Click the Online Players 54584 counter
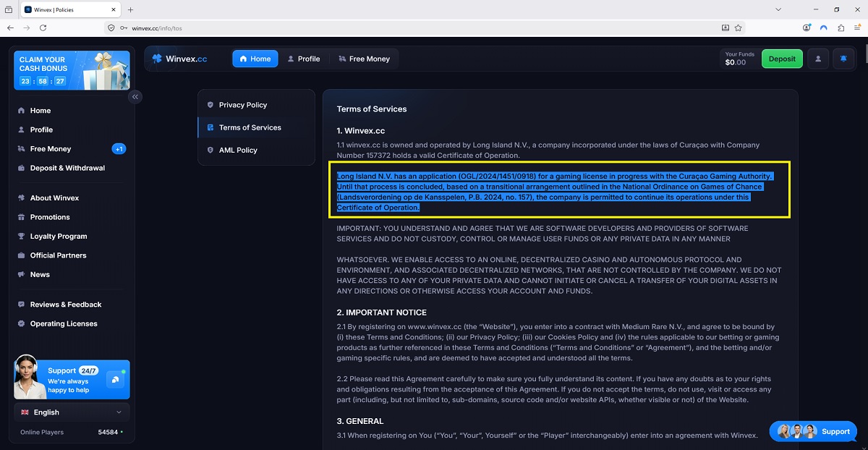The height and width of the screenshot is (450, 868). point(72,432)
